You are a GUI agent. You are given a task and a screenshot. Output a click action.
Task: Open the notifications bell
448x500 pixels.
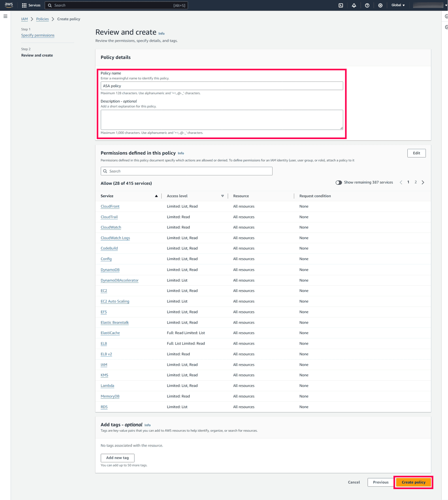354,5
